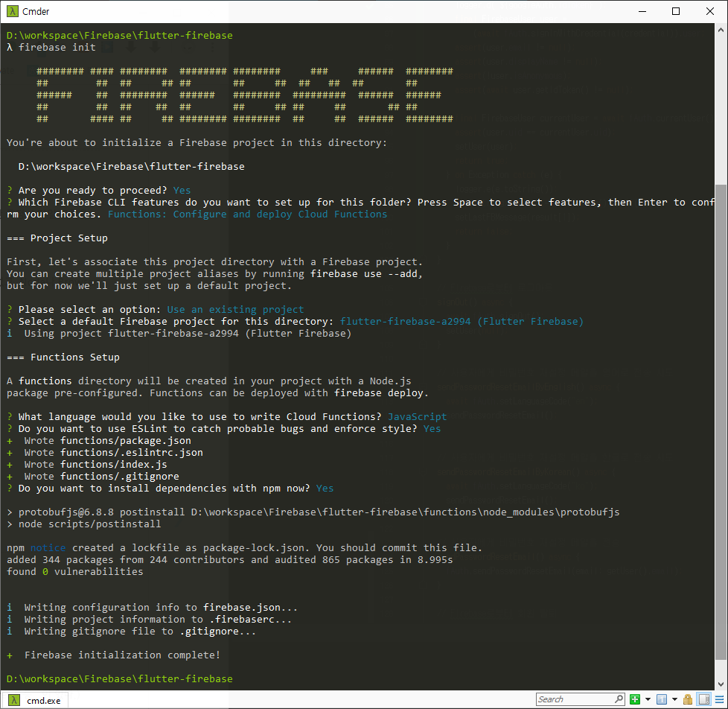
Task: Click 'Wrote functions/package.json' line
Action: point(99,440)
